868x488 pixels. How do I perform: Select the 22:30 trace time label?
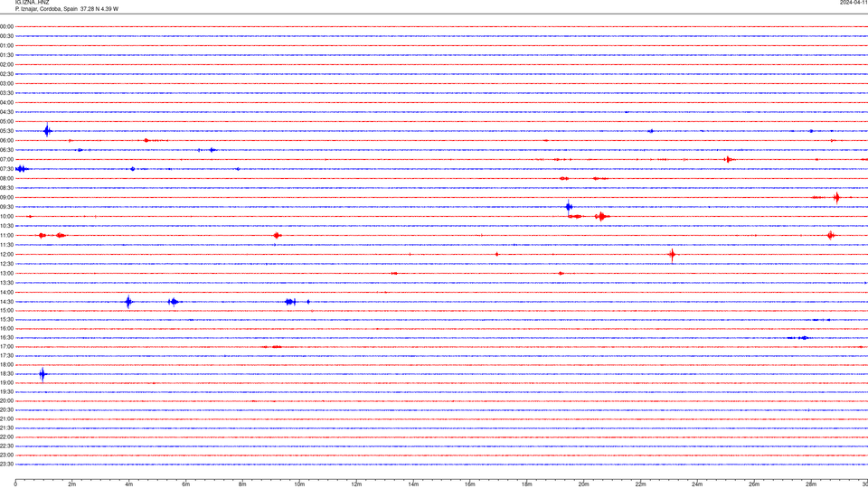click(x=6, y=446)
